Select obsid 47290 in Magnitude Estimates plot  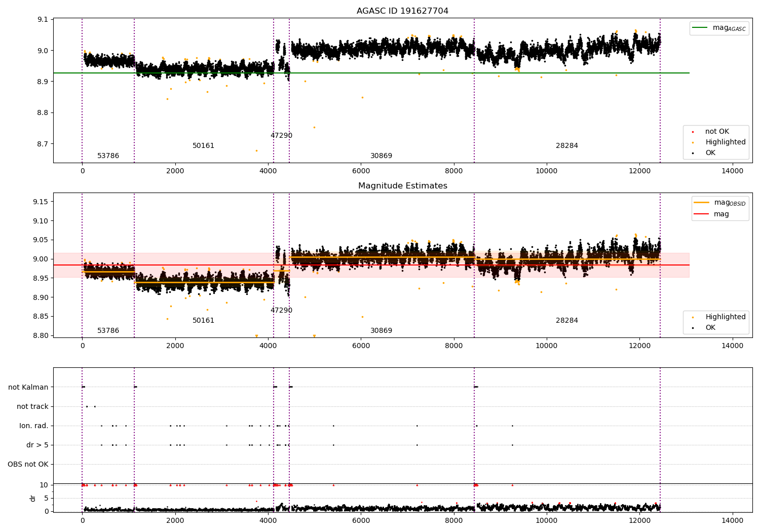point(281,311)
